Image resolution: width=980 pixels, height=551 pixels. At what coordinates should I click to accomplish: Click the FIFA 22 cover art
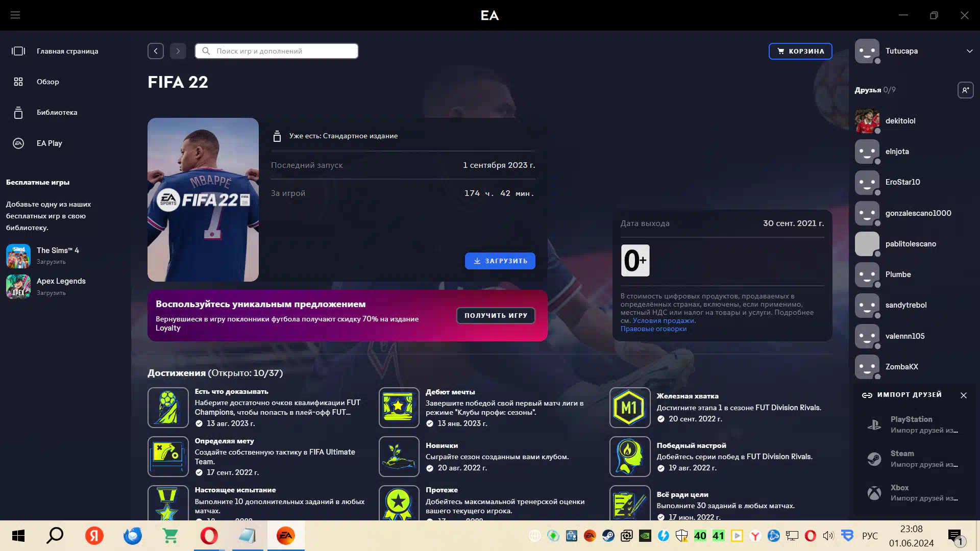203,199
